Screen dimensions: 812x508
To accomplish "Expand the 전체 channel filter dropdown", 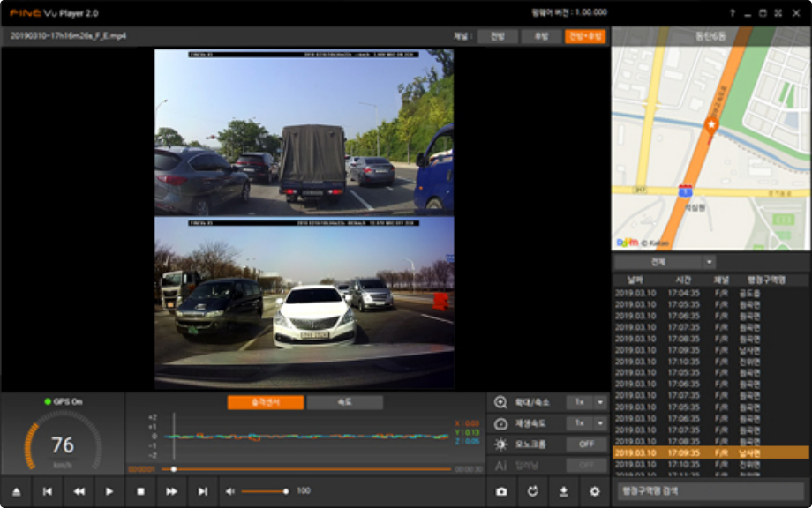I will 710,261.
